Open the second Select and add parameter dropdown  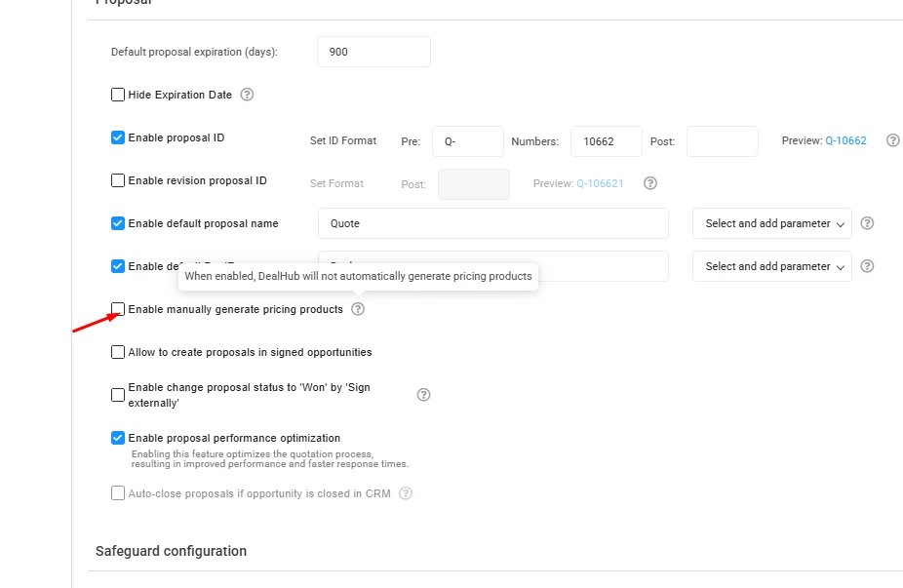pos(772,266)
